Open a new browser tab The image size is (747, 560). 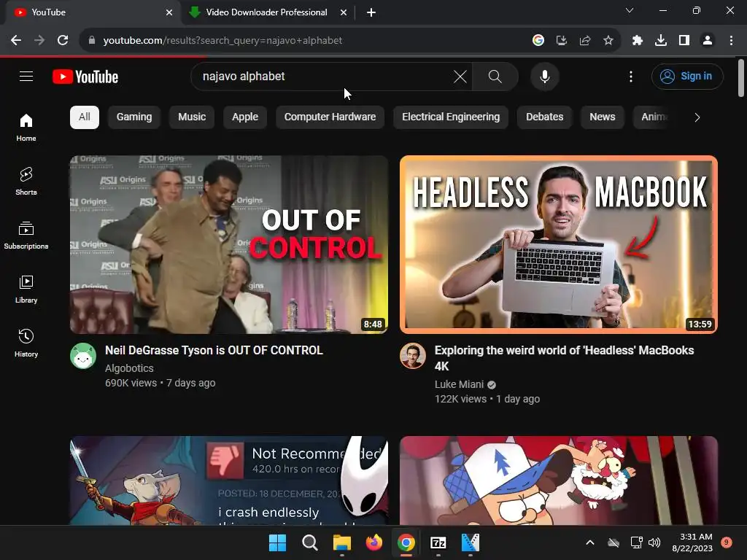(371, 12)
